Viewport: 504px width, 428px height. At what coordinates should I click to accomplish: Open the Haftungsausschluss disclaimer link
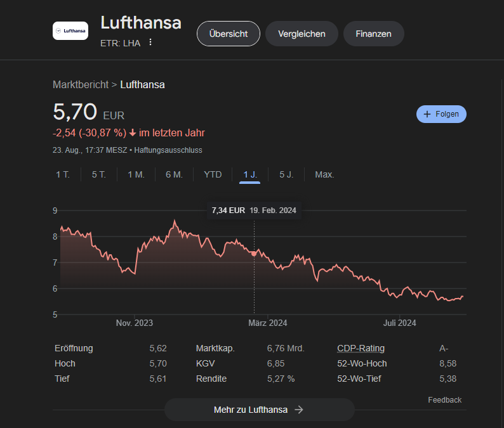(x=168, y=150)
